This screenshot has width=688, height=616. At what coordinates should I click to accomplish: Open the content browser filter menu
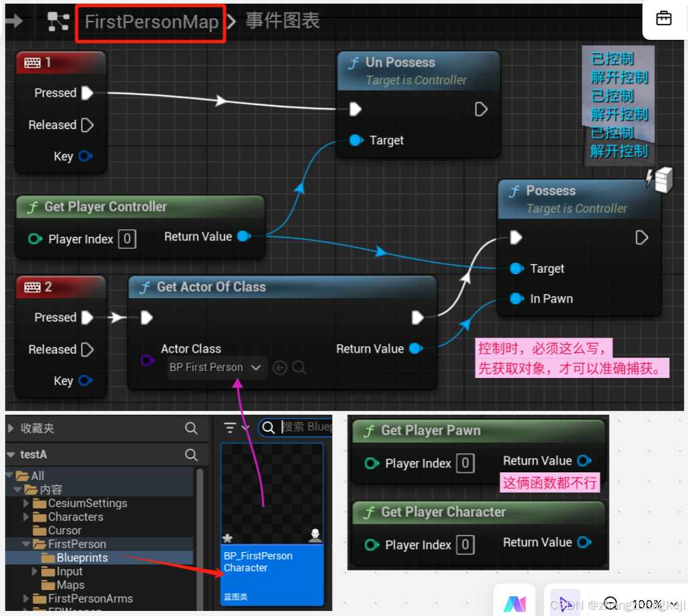pos(236,427)
